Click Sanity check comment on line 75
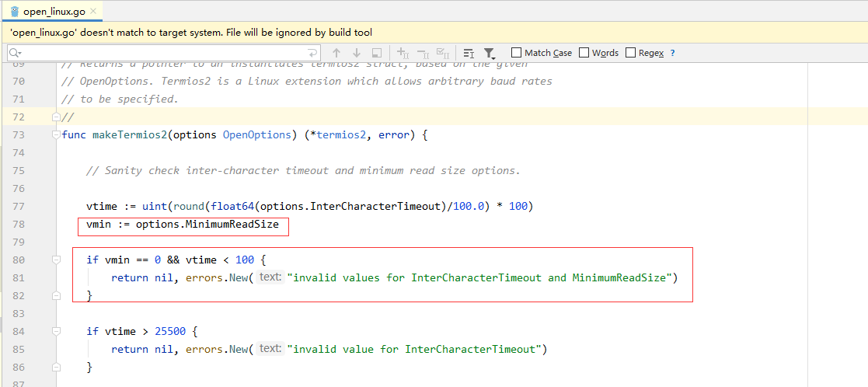868x387 pixels. click(x=303, y=170)
